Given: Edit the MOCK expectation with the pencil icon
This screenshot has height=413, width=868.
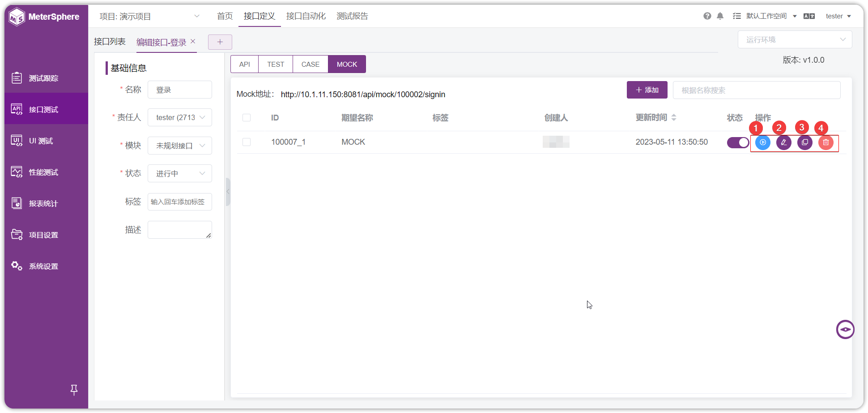Looking at the screenshot, I should [x=784, y=142].
